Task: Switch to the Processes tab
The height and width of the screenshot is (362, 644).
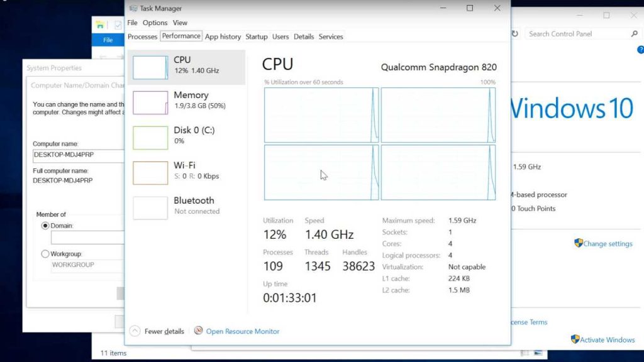Action: click(x=142, y=36)
